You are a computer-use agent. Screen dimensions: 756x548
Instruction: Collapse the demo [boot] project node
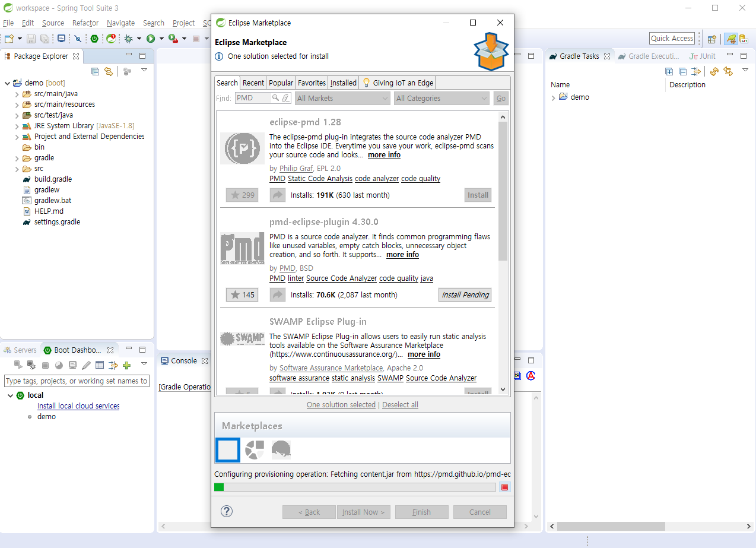coord(7,83)
